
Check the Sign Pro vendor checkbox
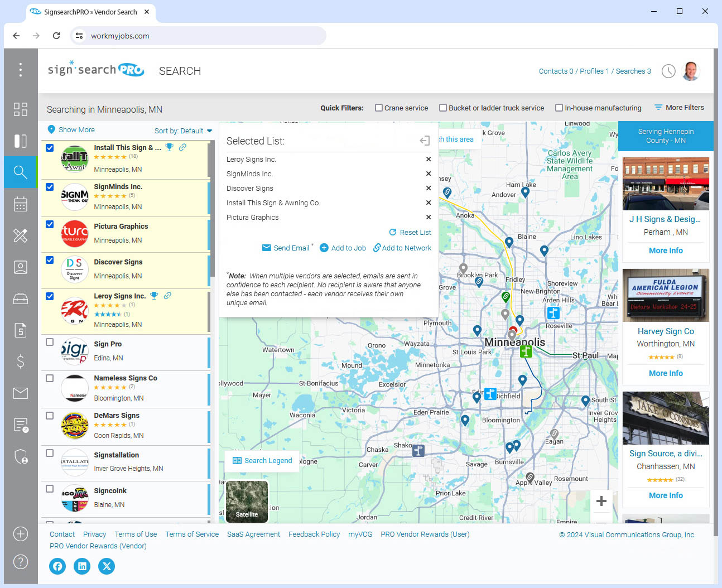click(x=50, y=342)
